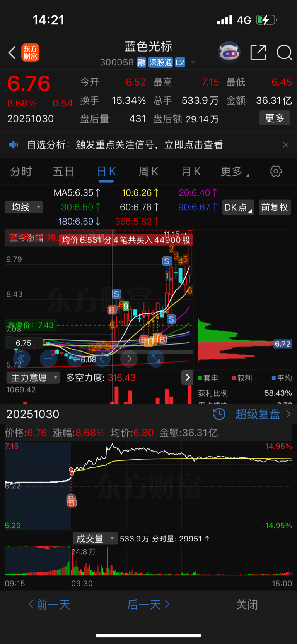Dismiss the 自选分析 notification banner

tap(286, 144)
